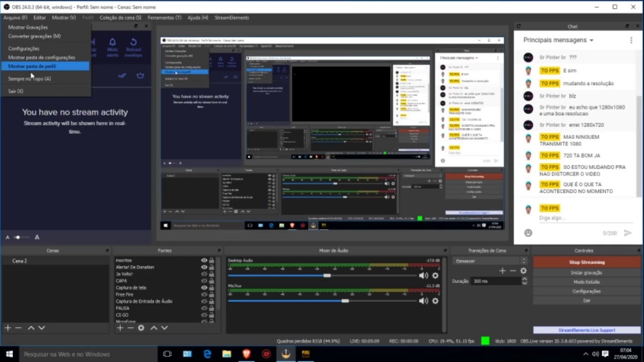
Task: Remove the selected source in the Fontes panel
Action: click(x=130, y=328)
